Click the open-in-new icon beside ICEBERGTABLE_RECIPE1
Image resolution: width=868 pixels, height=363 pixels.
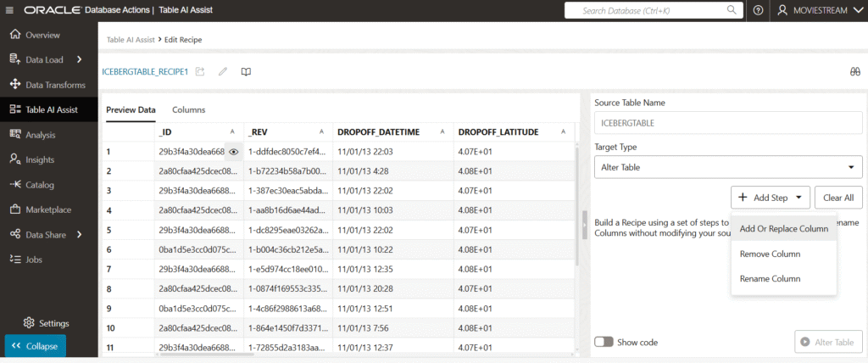coord(200,72)
